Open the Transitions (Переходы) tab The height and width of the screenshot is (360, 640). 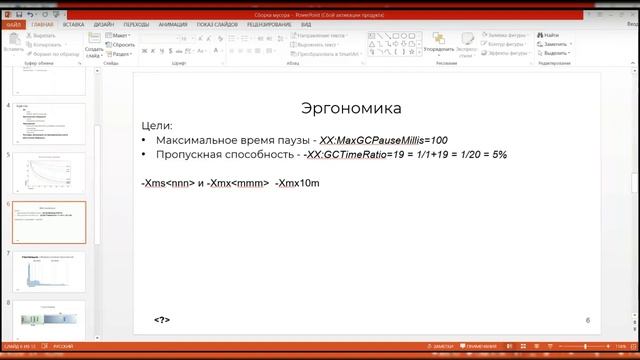[136, 25]
